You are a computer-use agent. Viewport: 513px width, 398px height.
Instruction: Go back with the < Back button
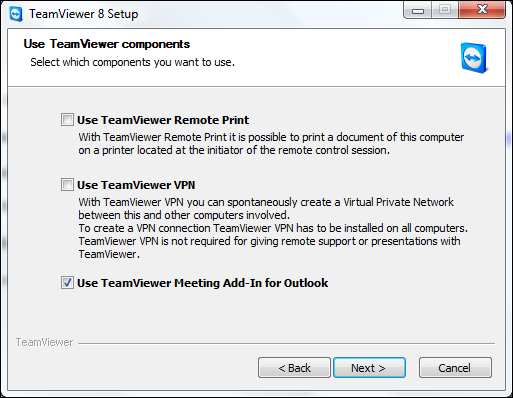[x=294, y=368]
